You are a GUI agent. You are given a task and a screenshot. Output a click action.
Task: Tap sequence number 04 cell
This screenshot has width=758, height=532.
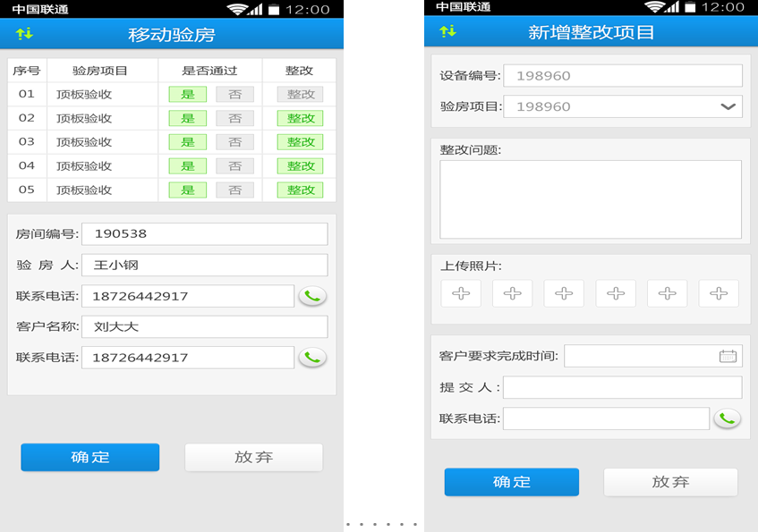(27, 165)
